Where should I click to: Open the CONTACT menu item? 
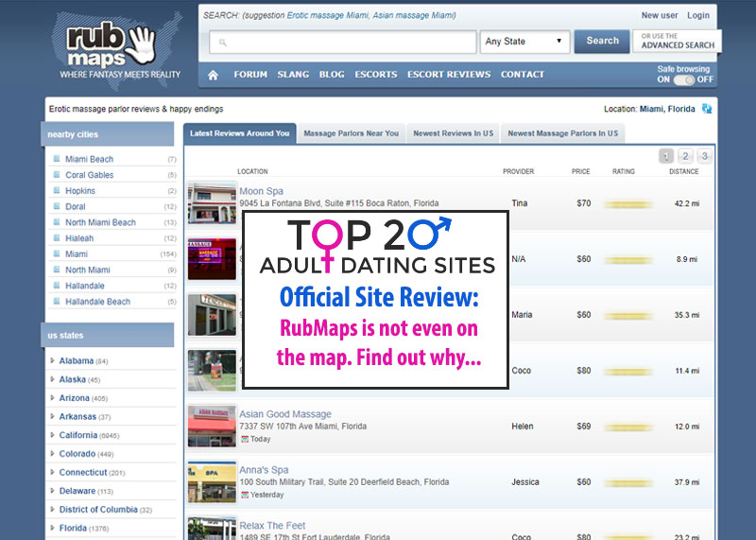(523, 75)
